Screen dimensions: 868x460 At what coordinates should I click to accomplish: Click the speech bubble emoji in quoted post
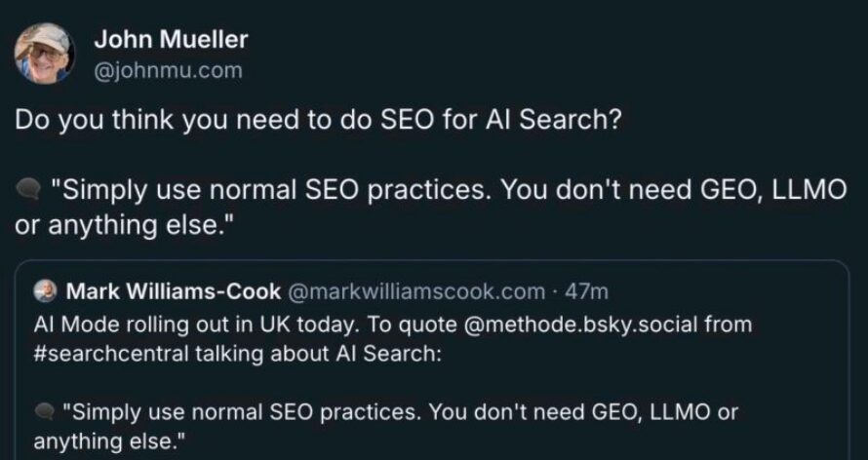[x=44, y=413]
